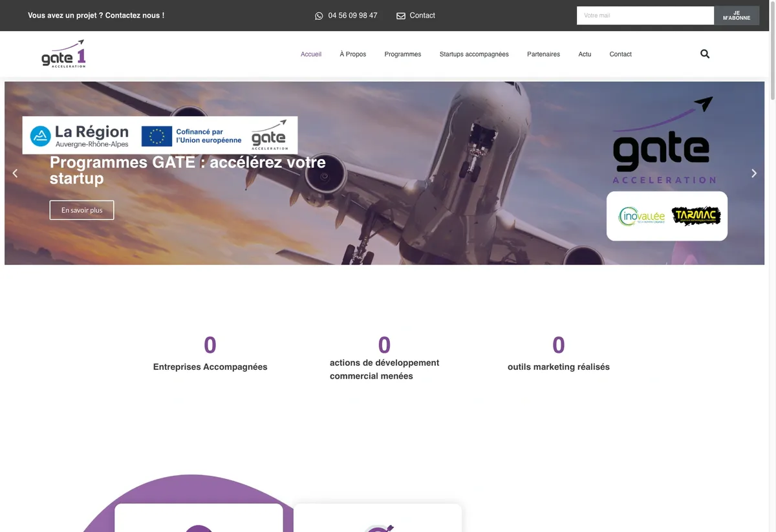
Task: Click the phone number 04 56 09 98 47
Action: (352, 16)
